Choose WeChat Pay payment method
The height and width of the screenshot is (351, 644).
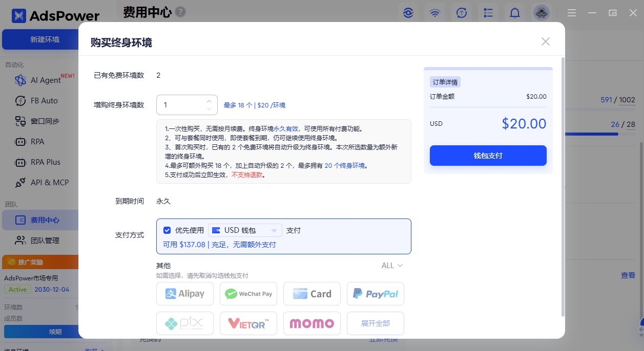(x=248, y=294)
